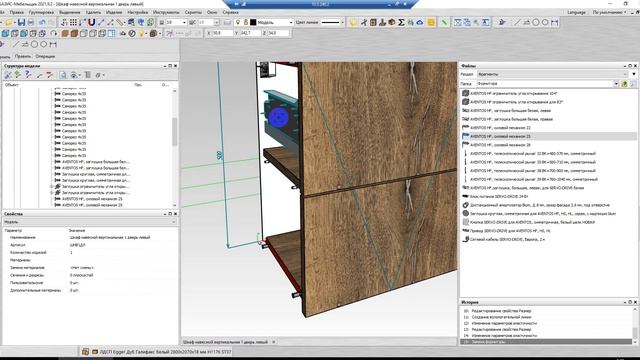Open the Группировка menu
640x360 pixels.
[42, 12]
